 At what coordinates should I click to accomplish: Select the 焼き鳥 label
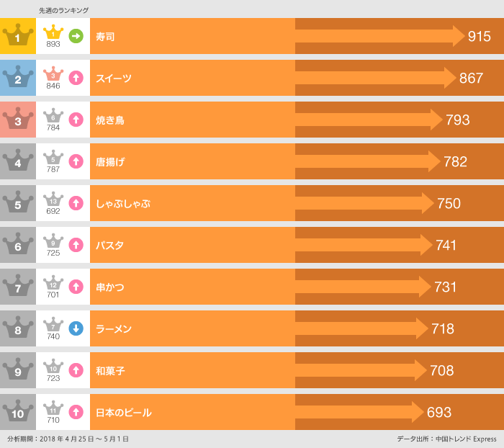(x=110, y=120)
